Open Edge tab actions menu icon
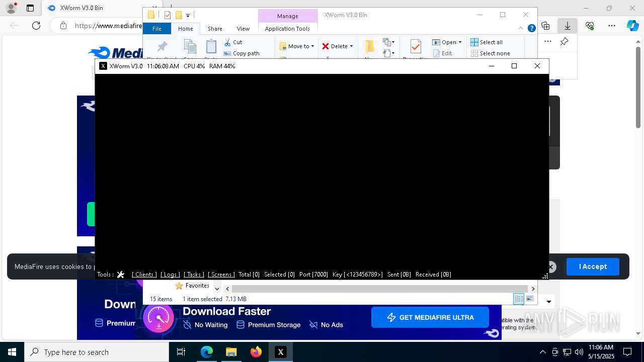The width and height of the screenshot is (644, 362). 30,8
